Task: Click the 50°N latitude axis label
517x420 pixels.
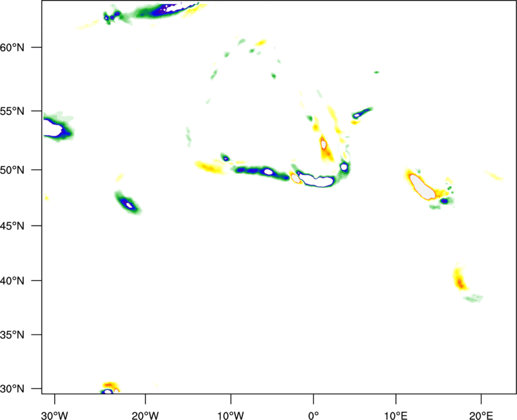Action: (12, 170)
